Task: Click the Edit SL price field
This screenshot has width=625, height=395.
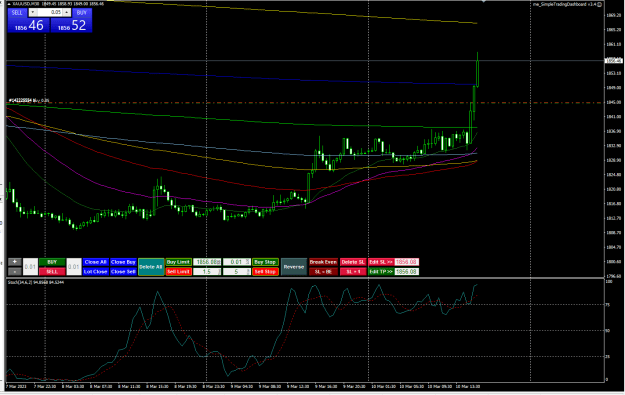Action: click(407, 262)
